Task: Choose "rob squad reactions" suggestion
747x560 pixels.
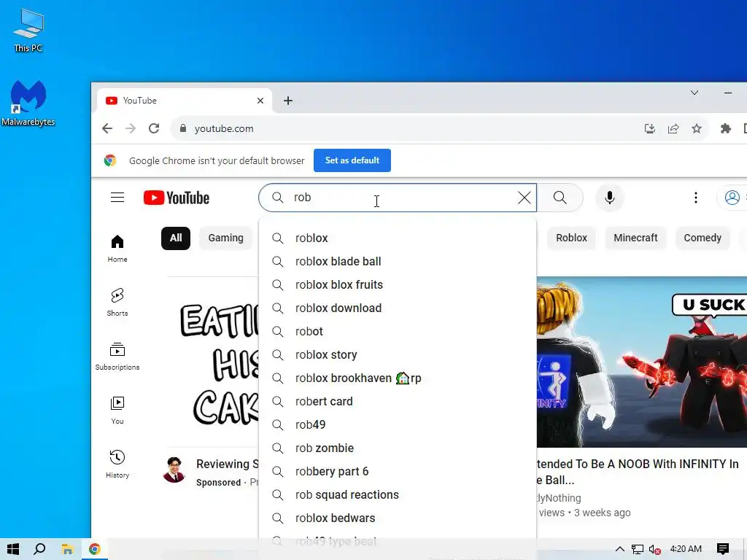Action: tap(398, 495)
